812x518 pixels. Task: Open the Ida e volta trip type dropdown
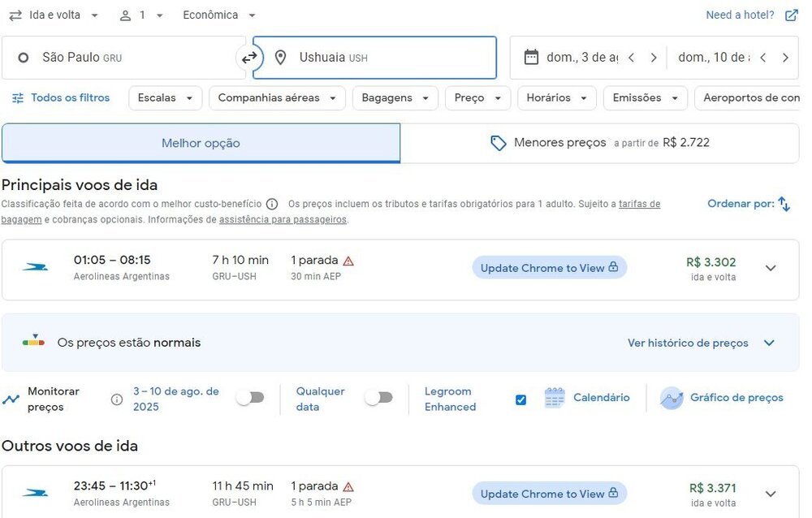pyautogui.click(x=55, y=15)
